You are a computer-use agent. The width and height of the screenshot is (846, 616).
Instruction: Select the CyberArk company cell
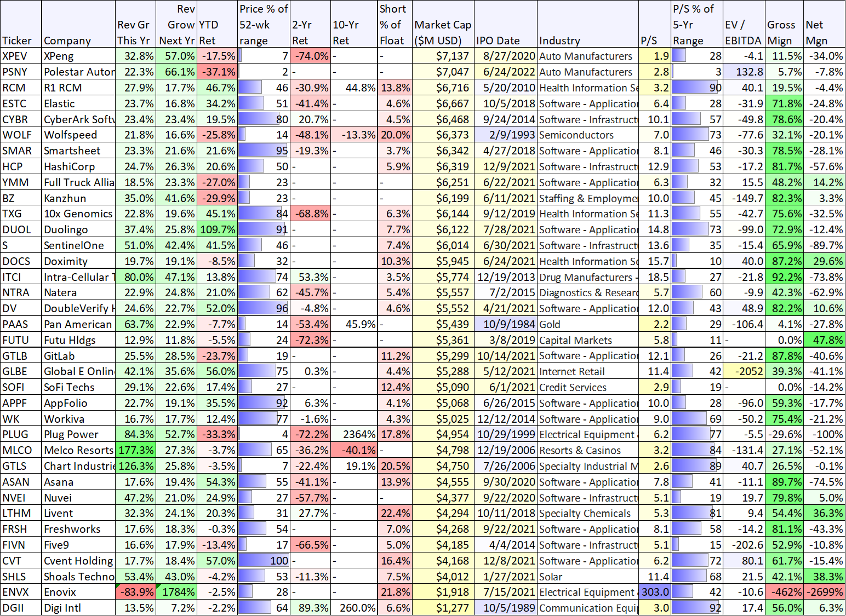pos(78,119)
